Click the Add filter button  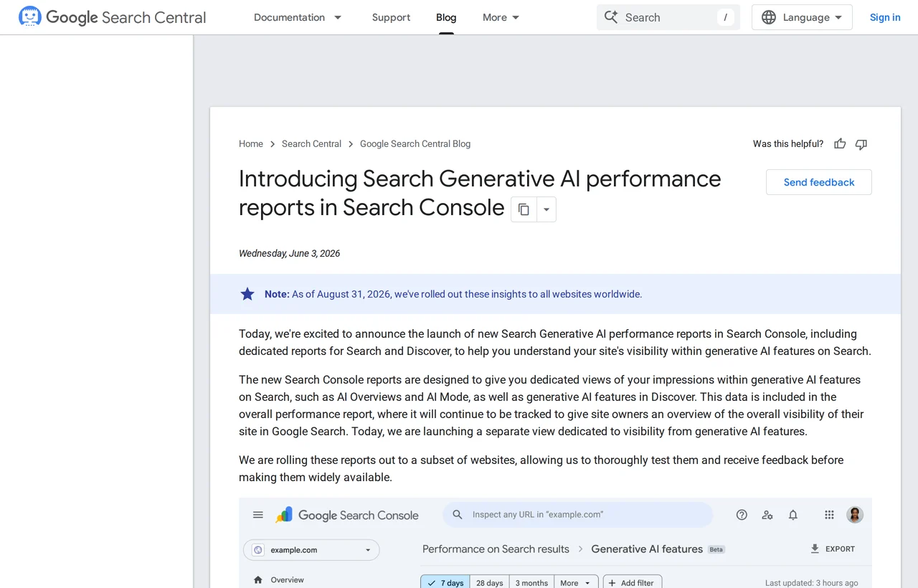tap(633, 583)
